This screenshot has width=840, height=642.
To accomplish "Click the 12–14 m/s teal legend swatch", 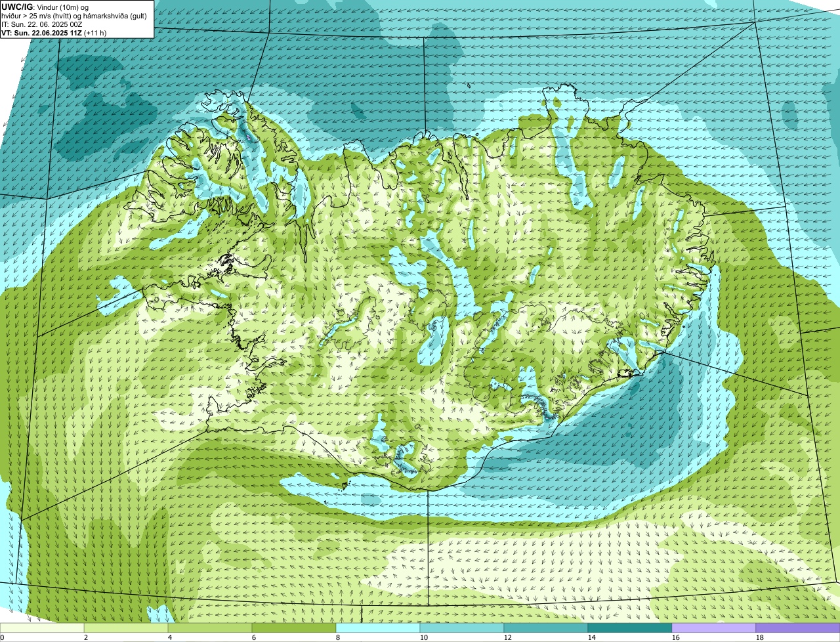I will tap(546, 628).
